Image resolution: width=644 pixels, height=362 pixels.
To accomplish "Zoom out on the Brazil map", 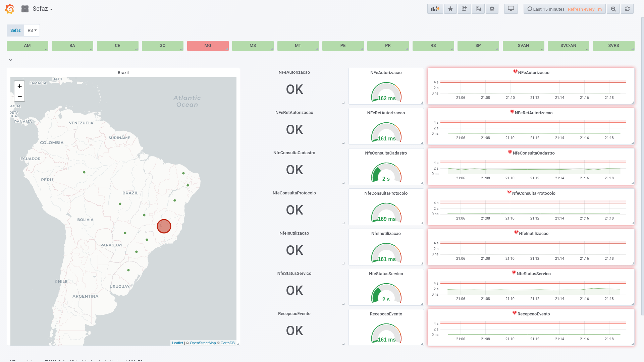I will pyautogui.click(x=19, y=96).
